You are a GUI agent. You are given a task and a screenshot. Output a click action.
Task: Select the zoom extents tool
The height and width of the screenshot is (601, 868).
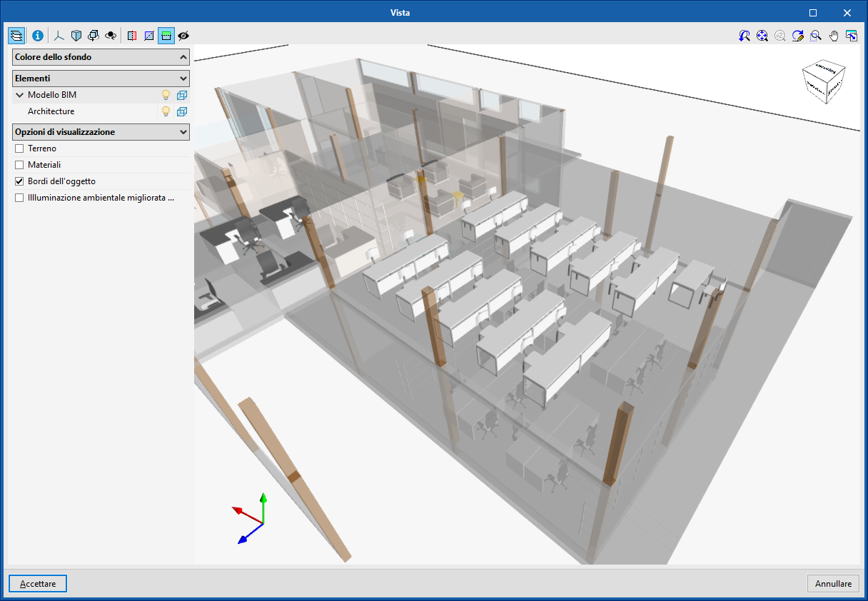tap(762, 35)
